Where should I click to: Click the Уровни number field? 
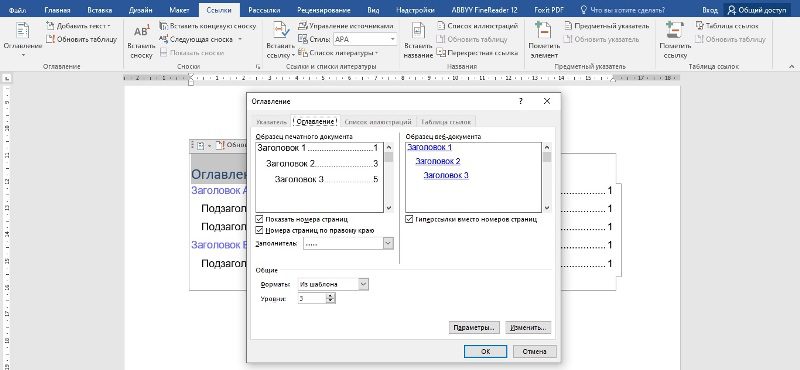pos(312,299)
